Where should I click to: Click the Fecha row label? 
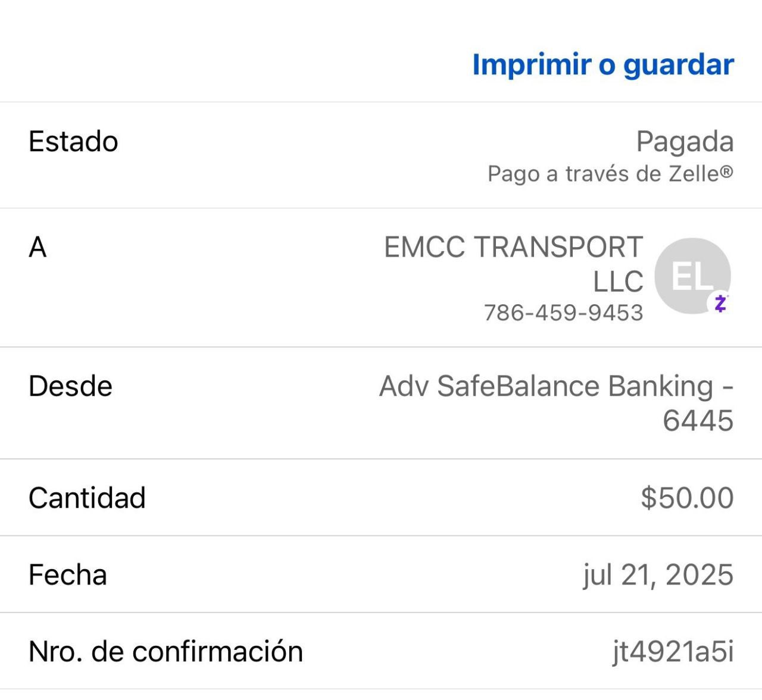[x=68, y=575]
